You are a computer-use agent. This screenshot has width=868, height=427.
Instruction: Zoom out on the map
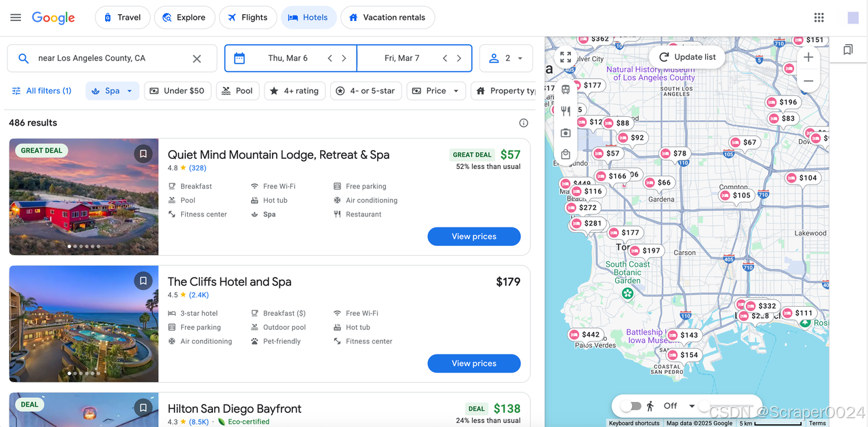coord(808,81)
